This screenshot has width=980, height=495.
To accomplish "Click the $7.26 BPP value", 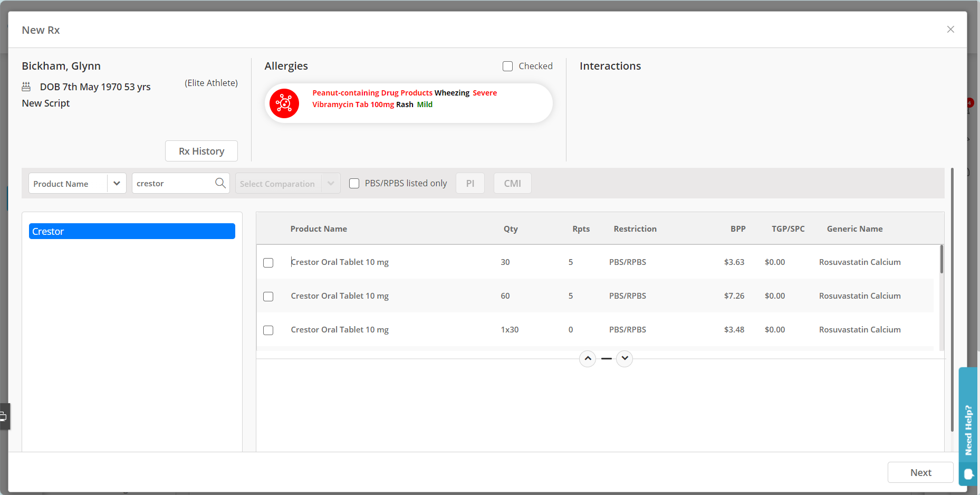I will (734, 296).
